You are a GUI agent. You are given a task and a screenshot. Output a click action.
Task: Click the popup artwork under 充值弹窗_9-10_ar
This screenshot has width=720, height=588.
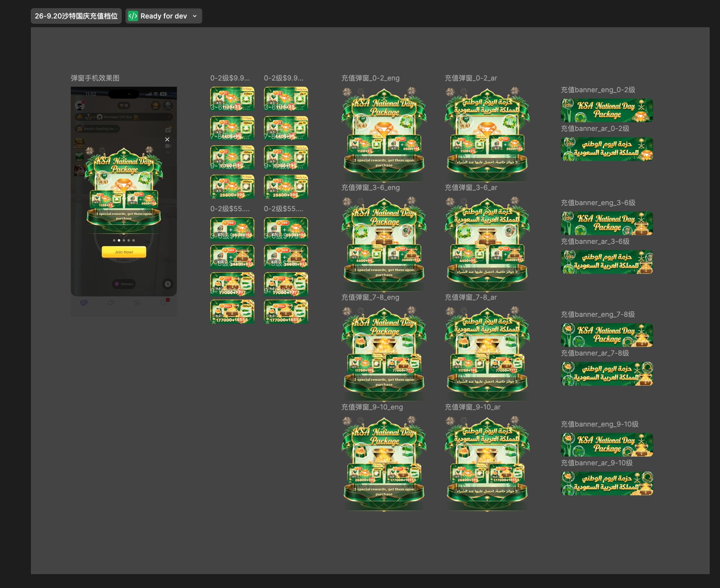[487, 463]
